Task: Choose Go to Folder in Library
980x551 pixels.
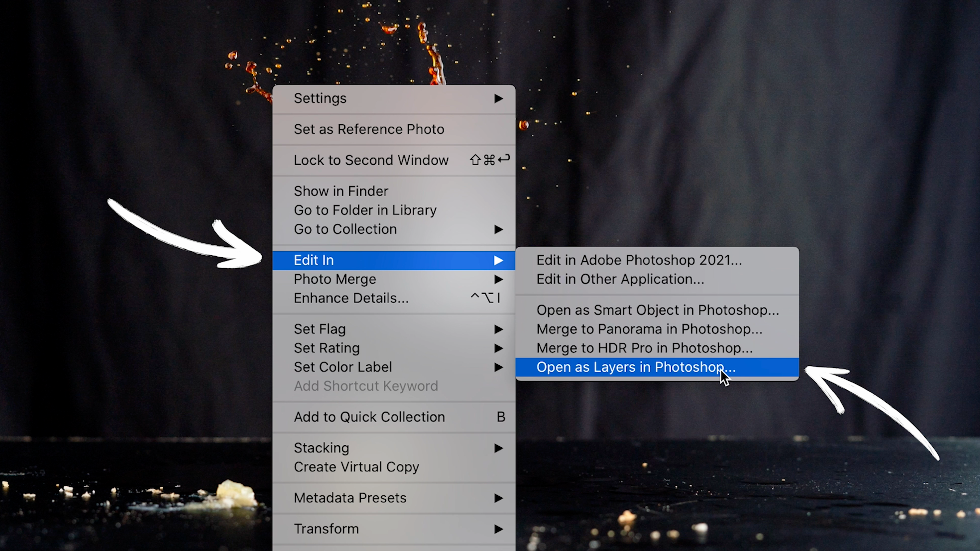Action: click(x=394, y=210)
